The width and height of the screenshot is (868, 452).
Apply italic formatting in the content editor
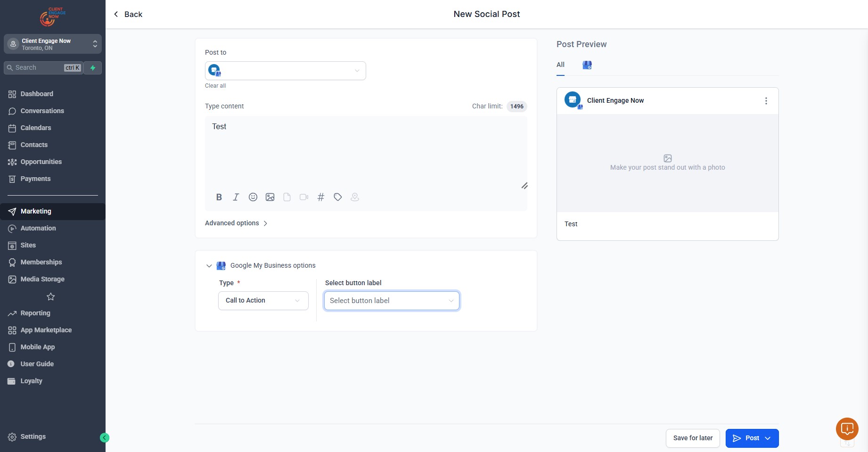pos(236,197)
